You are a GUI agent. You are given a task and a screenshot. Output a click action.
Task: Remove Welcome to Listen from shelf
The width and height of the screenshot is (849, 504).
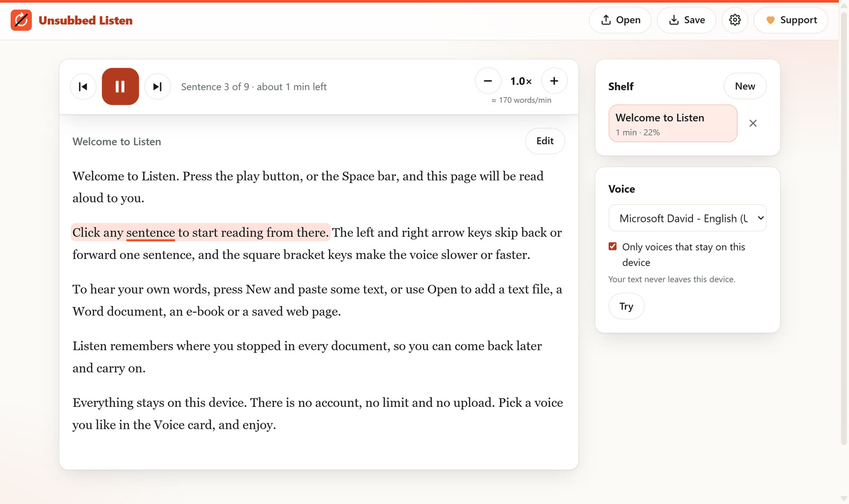click(x=753, y=123)
